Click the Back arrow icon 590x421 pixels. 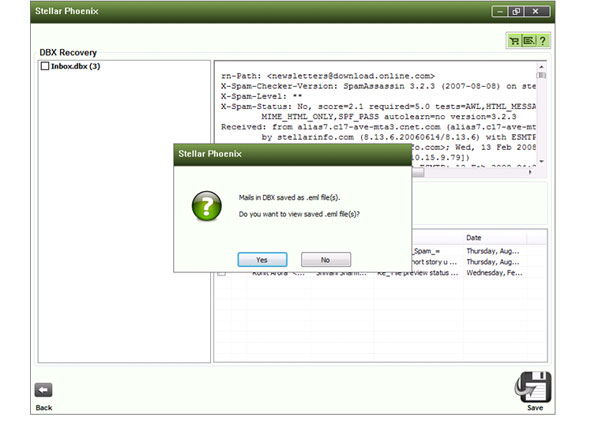point(43,390)
